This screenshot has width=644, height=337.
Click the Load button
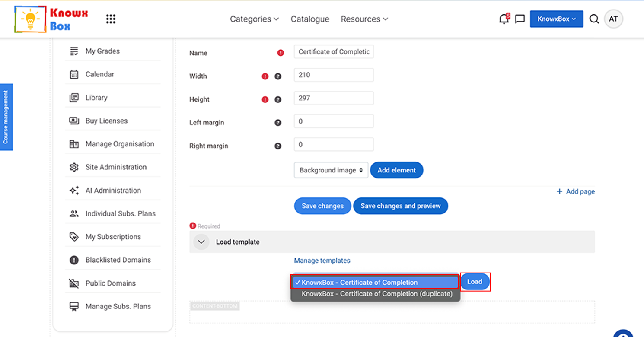(x=475, y=282)
